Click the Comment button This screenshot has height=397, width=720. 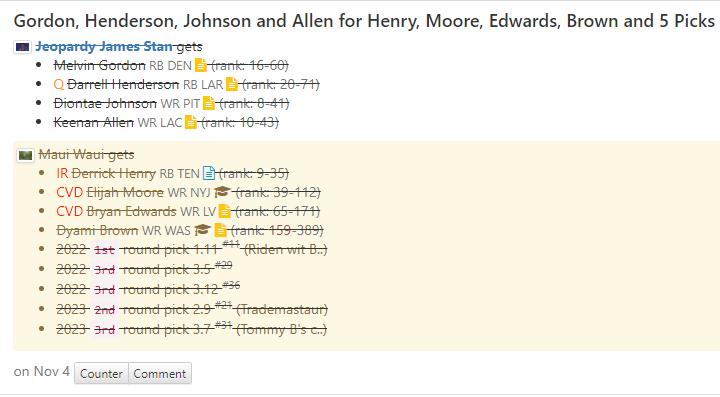click(x=160, y=374)
